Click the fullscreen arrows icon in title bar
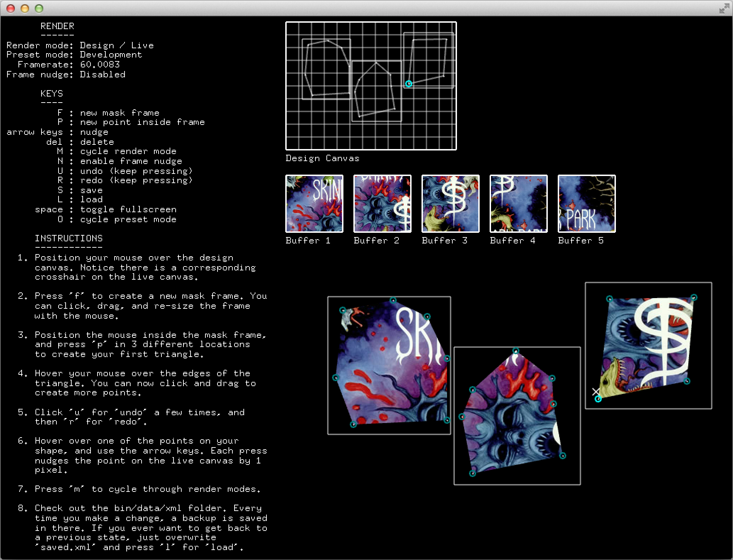This screenshot has height=560, width=733. point(724,9)
